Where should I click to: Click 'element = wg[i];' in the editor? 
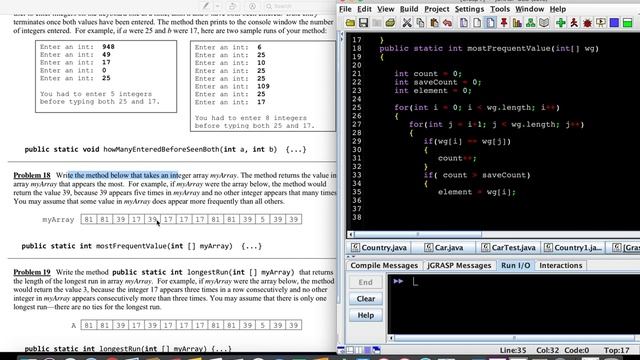point(477,192)
